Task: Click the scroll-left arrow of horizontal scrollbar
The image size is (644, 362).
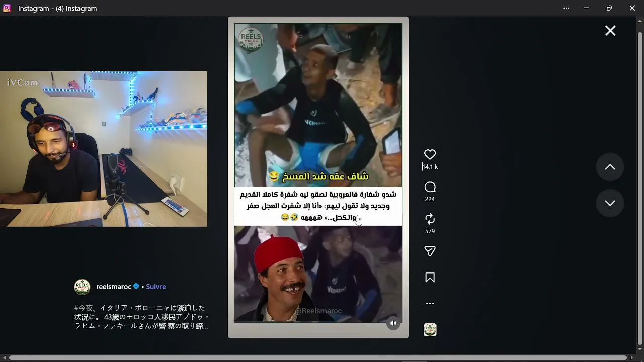Action: 4,358
